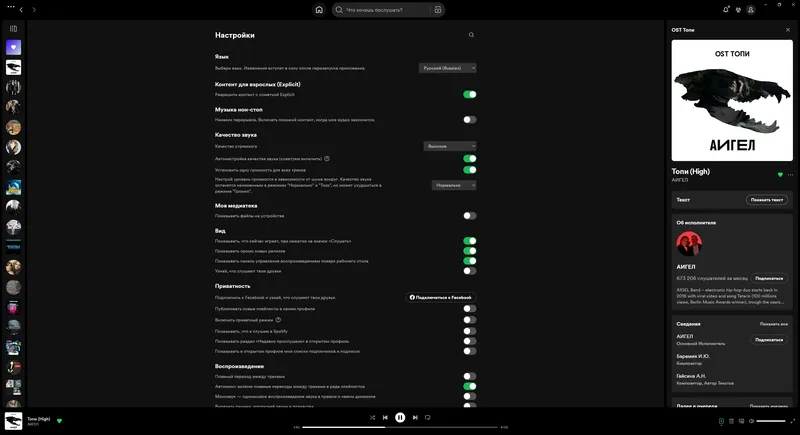Enable the Музыка нон-стоп toggle
This screenshot has height=435, width=800.
469,120
